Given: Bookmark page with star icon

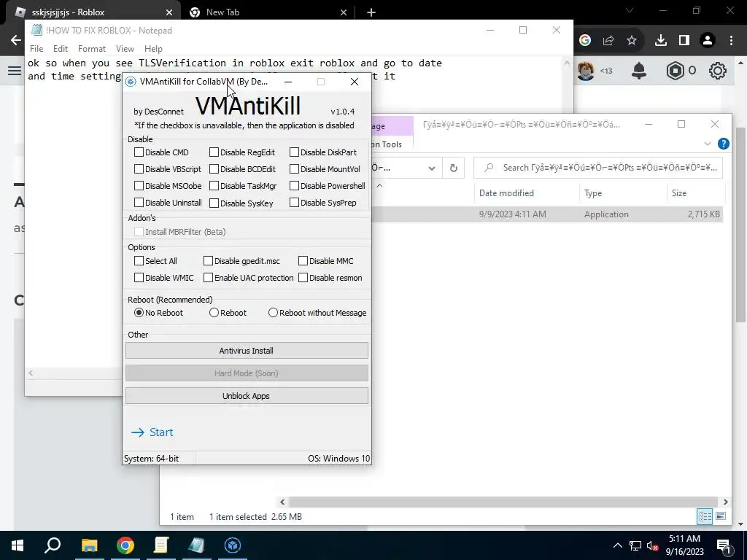Looking at the screenshot, I should tap(632, 41).
